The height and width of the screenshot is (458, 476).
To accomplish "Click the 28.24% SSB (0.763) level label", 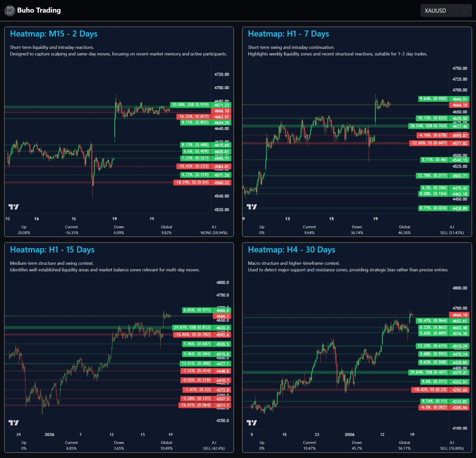I will pos(428,126).
